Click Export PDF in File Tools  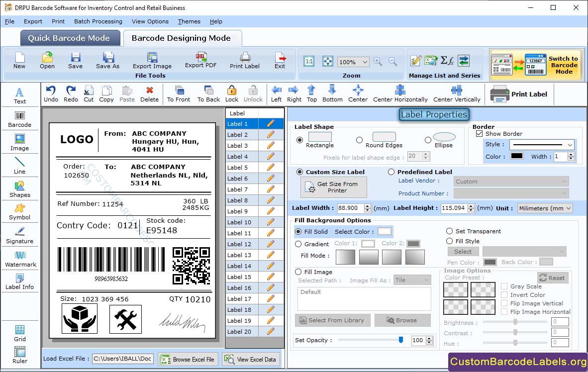click(200, 60)
